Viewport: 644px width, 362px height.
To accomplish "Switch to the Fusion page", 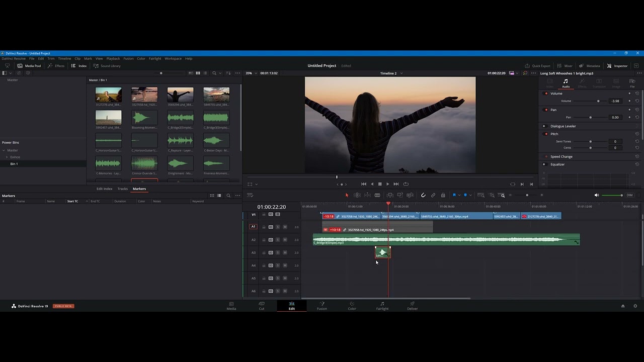I will pyautogui.click(x=322, y=306).
